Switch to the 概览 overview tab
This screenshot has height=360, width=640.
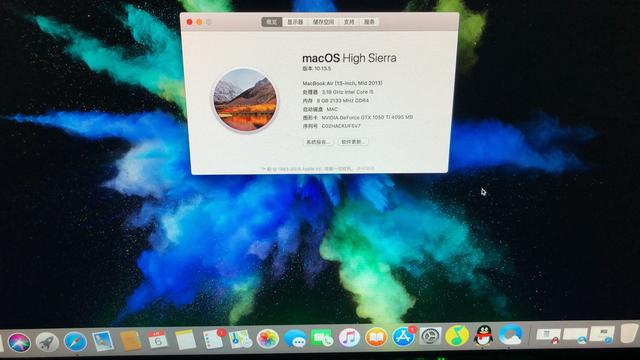pyautogui.click(x=271, y=22)
